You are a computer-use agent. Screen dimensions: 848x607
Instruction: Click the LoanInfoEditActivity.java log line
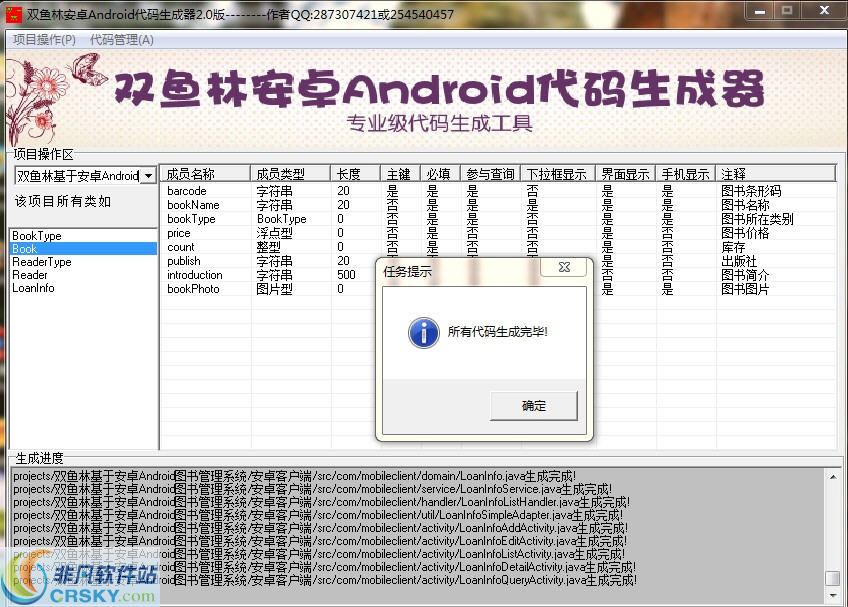tap(320, 541)
